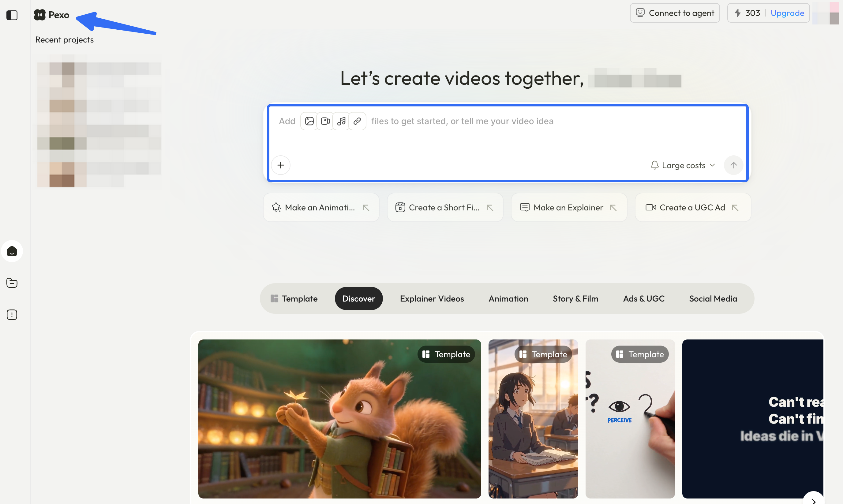Switch to the Template tab

(294, 298)
